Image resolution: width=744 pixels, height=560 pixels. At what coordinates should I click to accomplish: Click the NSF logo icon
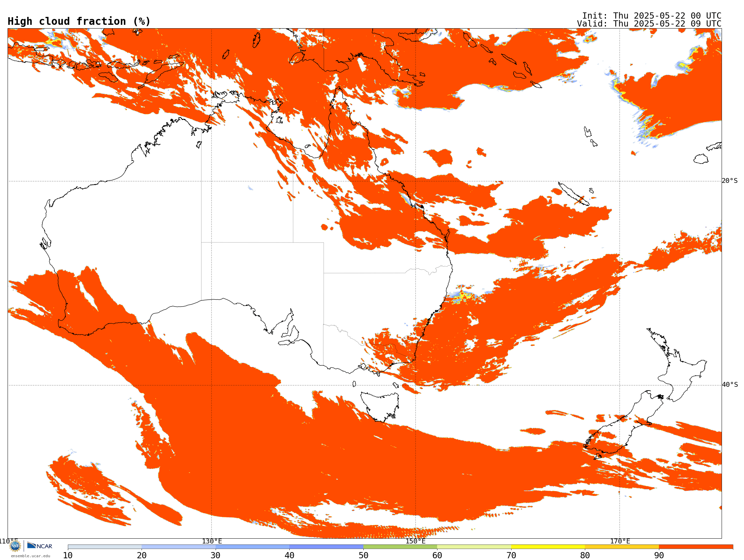(15, 546)
